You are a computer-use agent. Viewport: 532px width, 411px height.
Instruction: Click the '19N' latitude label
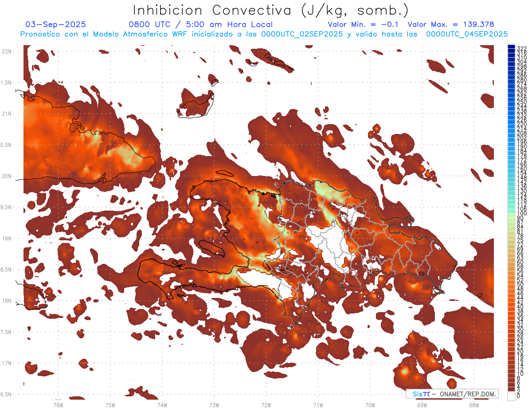(6, 239)
